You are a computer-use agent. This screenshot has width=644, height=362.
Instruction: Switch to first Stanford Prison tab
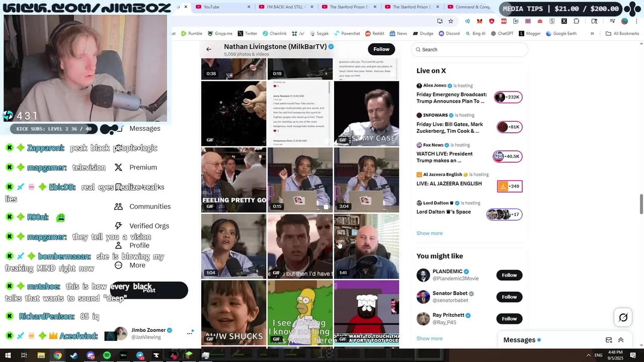[x=349, y=7]
